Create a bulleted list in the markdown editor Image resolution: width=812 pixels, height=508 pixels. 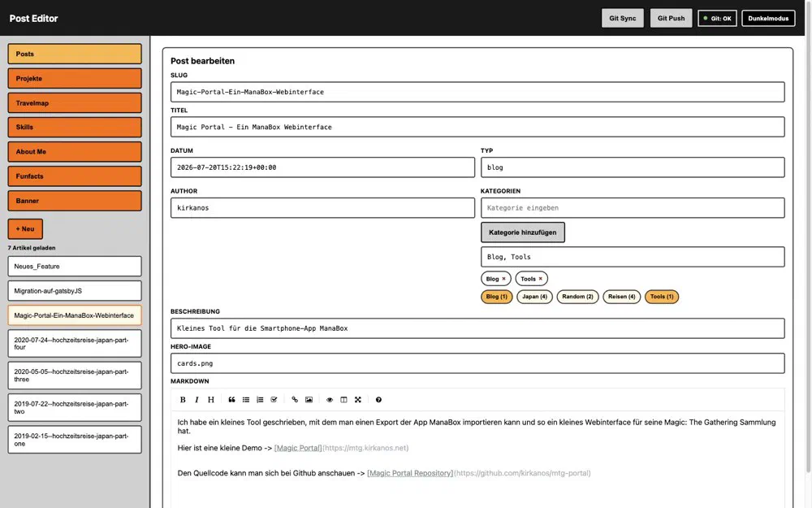pyautogui.click(x=246, y=400)
